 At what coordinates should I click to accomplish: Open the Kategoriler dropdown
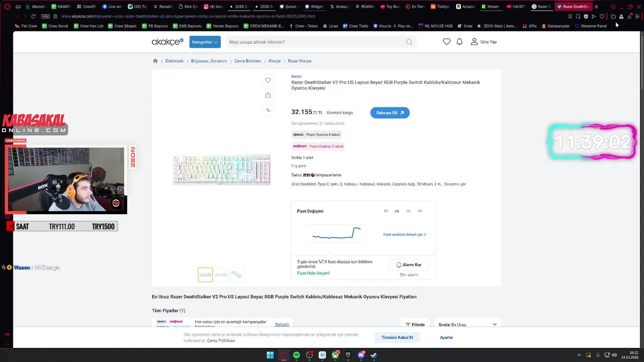coord(205,42)
